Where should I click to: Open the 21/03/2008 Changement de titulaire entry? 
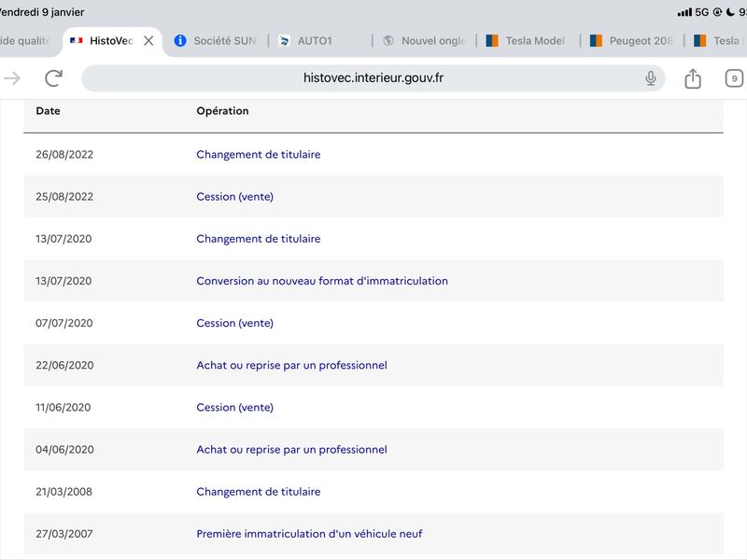[259, 492]
